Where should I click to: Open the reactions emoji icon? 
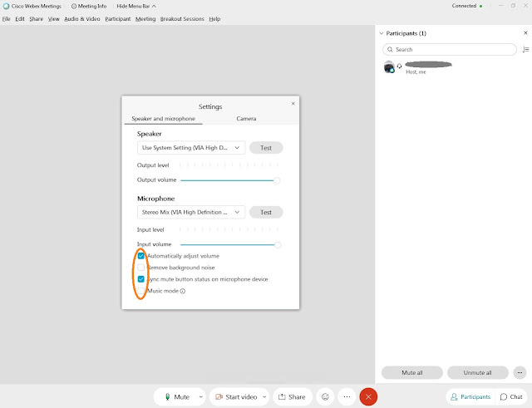pyautogui.click(x=325, y=397)
